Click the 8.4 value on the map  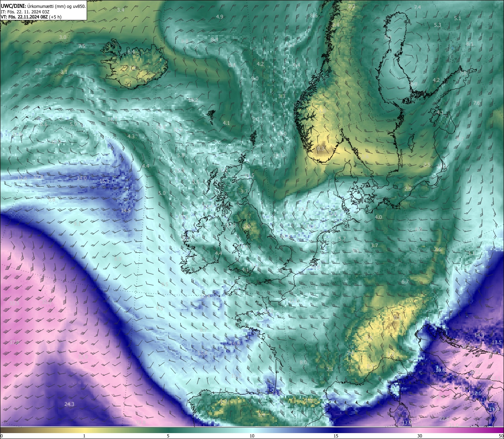pyautogui.click(x=214, y=40)
